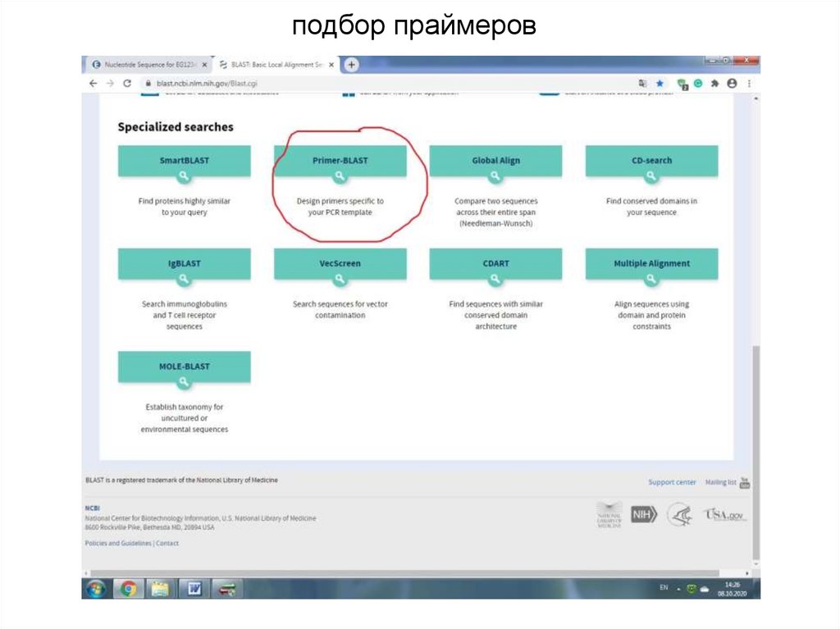Select the VecScreen search icon

pyautogui.click(x=340, y=277)
